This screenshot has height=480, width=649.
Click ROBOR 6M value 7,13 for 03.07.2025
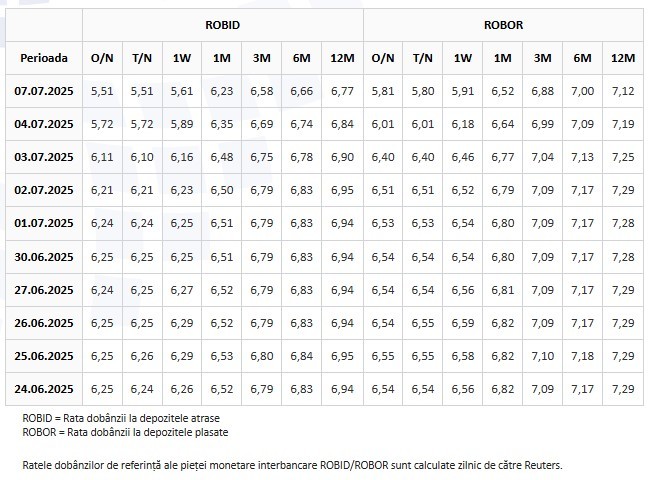582,157
